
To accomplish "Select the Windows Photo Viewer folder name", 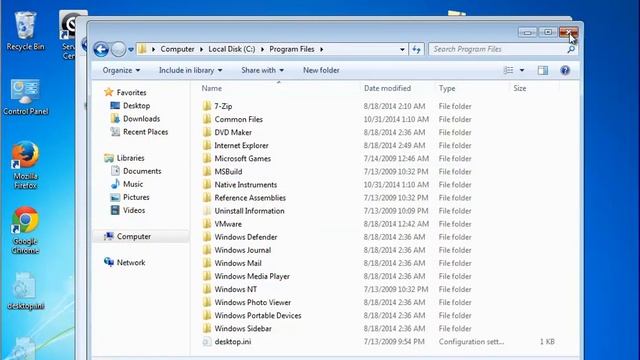I will [x=253, y=302].
